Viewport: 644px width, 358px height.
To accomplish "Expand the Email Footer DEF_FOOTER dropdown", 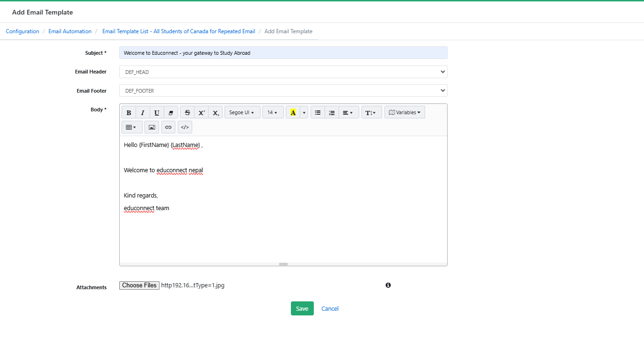I will (x=283, y=91).
